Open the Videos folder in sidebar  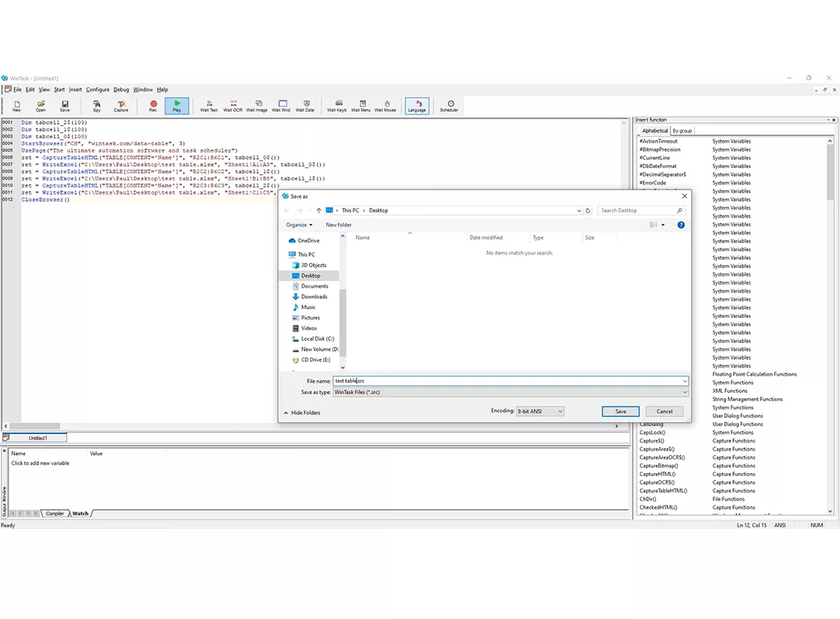pyautogui.click(x=304, y=329)
